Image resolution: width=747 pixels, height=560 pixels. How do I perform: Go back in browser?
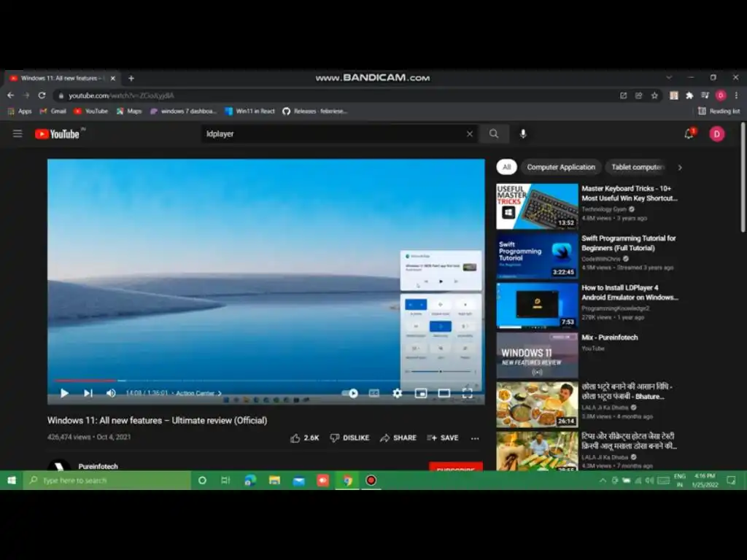pos(10,96)
